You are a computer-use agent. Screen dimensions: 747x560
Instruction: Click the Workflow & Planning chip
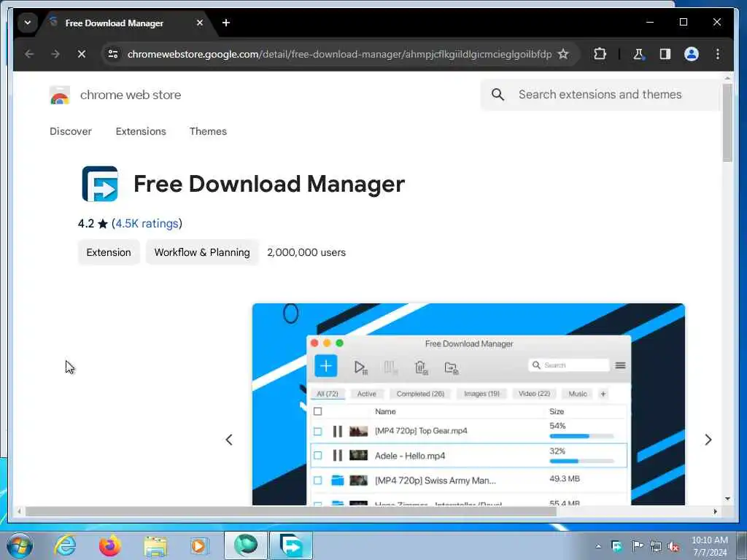coord(202,252)
